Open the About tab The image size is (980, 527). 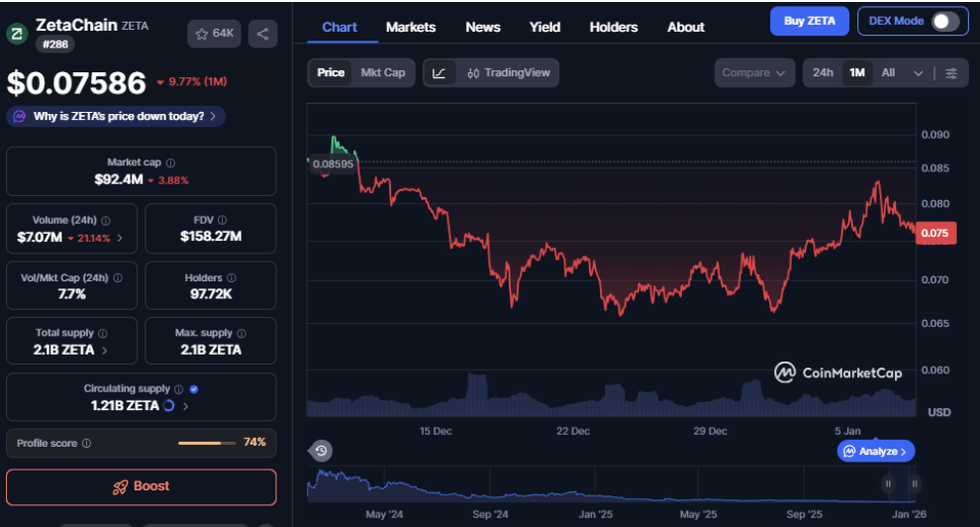686,28
